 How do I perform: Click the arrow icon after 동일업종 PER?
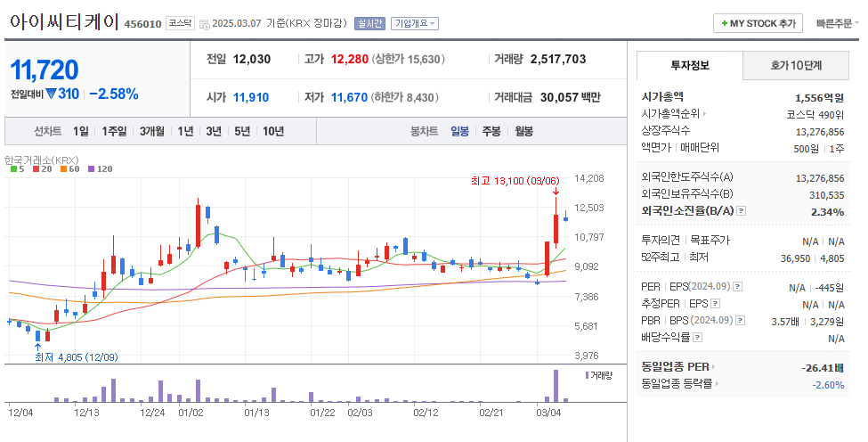714,366
